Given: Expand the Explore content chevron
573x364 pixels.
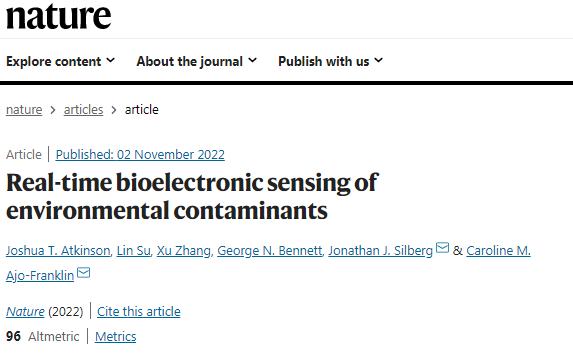Looking at the screenshot, I should click(x=111, y=60).
